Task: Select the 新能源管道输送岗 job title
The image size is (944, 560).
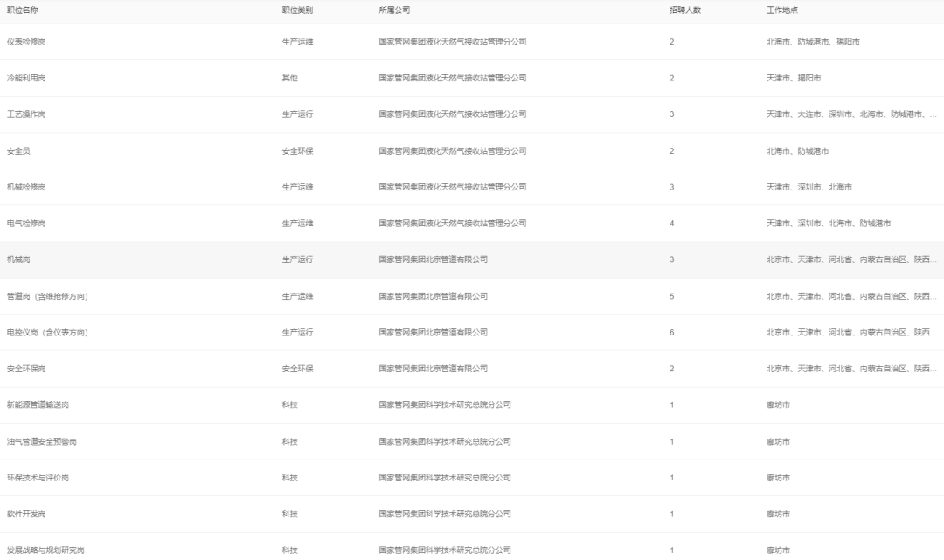Action: click(x=38, y=404)
